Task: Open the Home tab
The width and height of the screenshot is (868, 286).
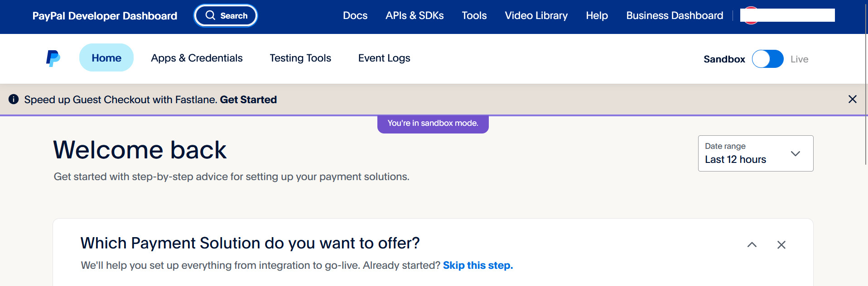Action: 106,57
